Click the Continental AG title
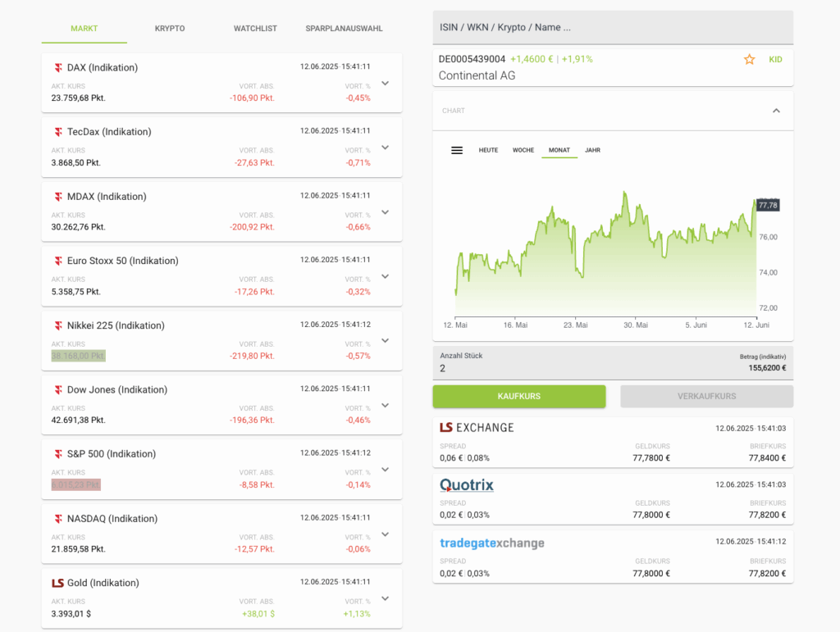 [477, 75]
